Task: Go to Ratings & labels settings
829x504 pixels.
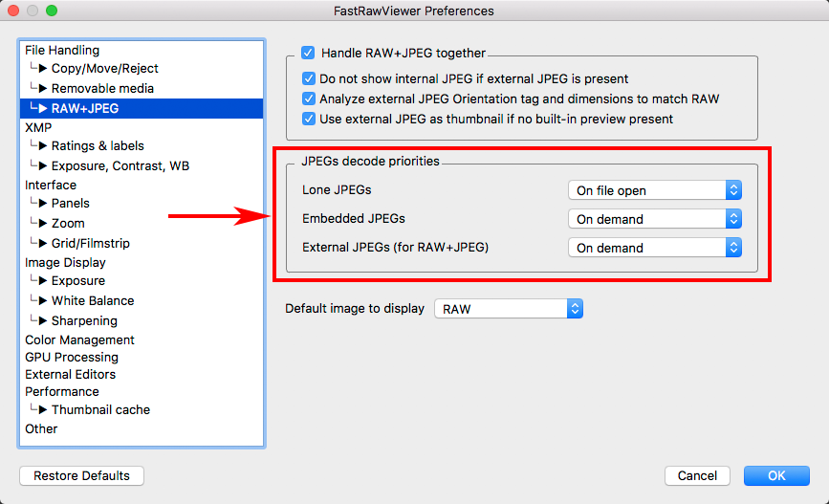Action: coord(98,145)
